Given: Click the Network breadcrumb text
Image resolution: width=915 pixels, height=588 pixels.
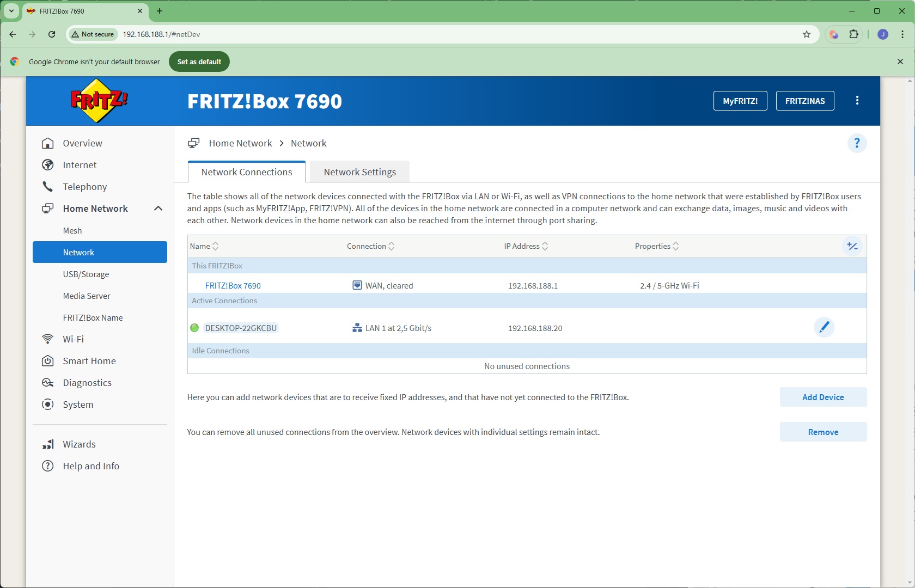Looking at the screenshot, I should pyautogui.click(x=309, y=143).
